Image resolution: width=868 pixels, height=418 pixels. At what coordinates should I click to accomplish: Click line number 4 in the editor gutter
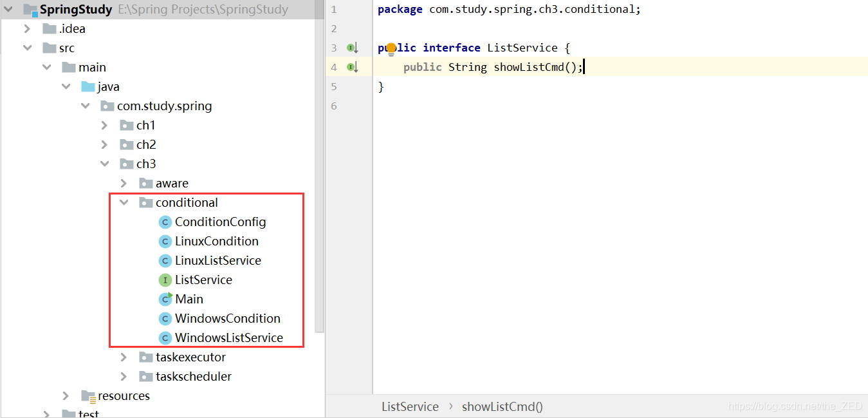tap(333, 66)
